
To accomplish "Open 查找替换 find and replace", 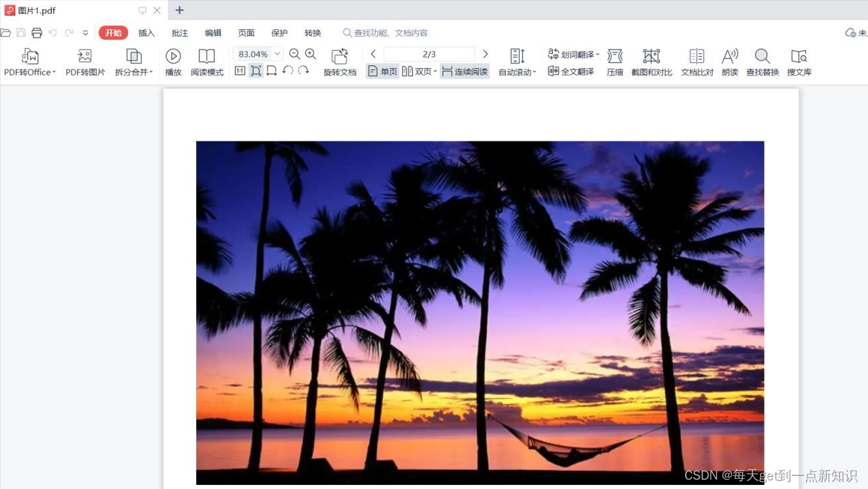I will tap(763, 62).
